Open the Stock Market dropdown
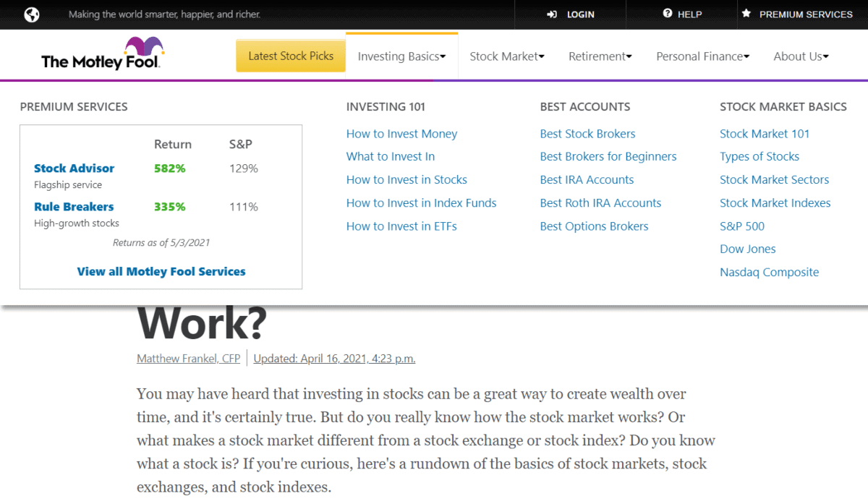The height and width of the screenshot is (504, 868). coord(506,56)
